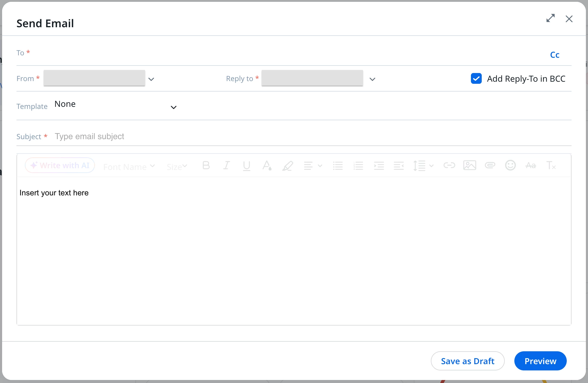The height and width of the screenshot is (383, 588).
Task: Toggle italic text formatting
Action: coord(226,165)
